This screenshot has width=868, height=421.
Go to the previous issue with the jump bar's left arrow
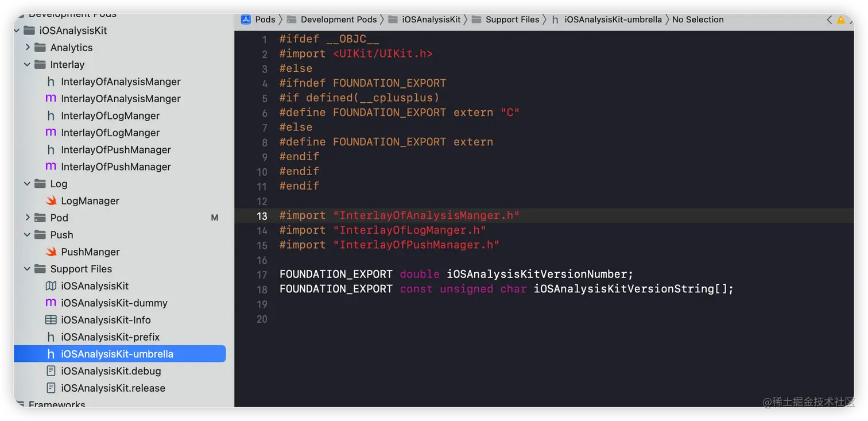tap(829, 20)
